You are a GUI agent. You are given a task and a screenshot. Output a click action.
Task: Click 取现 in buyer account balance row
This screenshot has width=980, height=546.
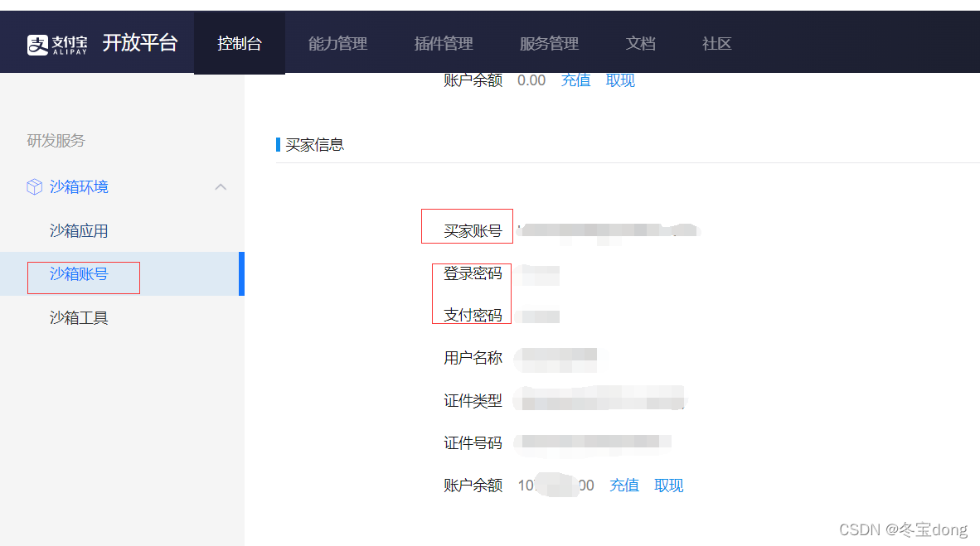click(669, 486)
